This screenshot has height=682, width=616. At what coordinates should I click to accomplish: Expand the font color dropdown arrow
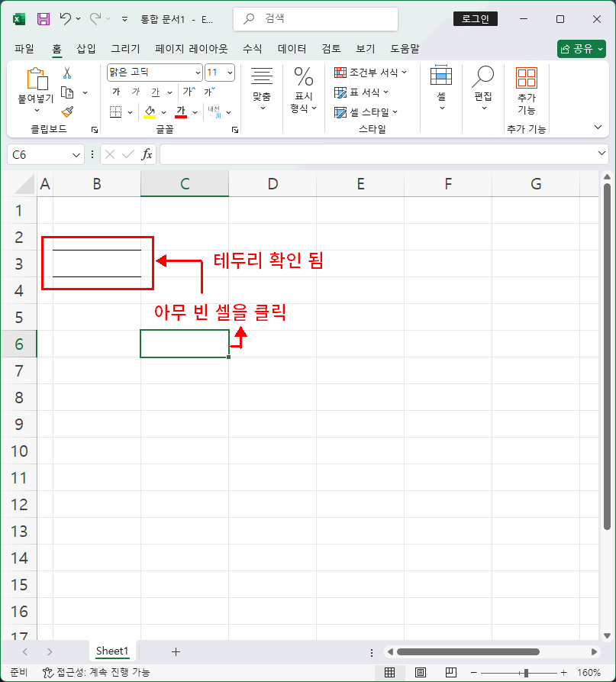195,113
